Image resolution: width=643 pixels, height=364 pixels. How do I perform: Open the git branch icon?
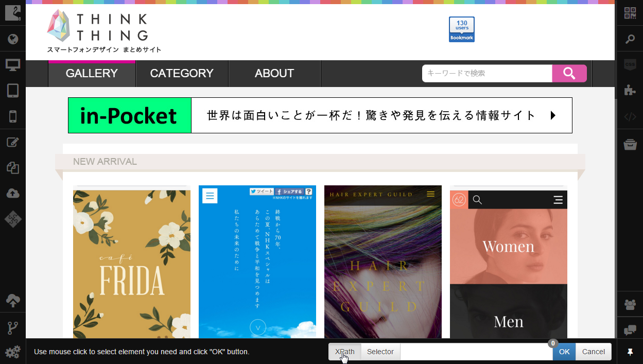[13, 328]
